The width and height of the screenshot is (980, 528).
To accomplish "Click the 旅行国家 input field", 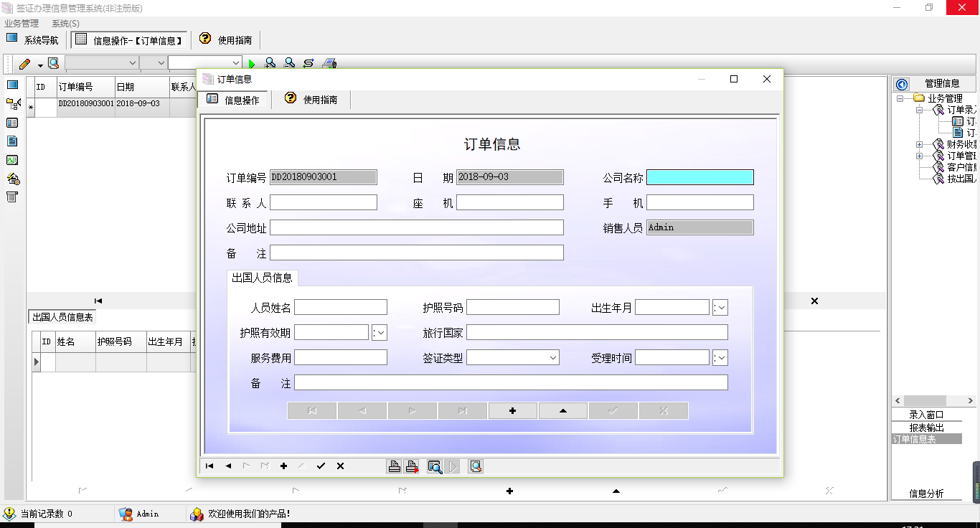I will pos(597,332).
